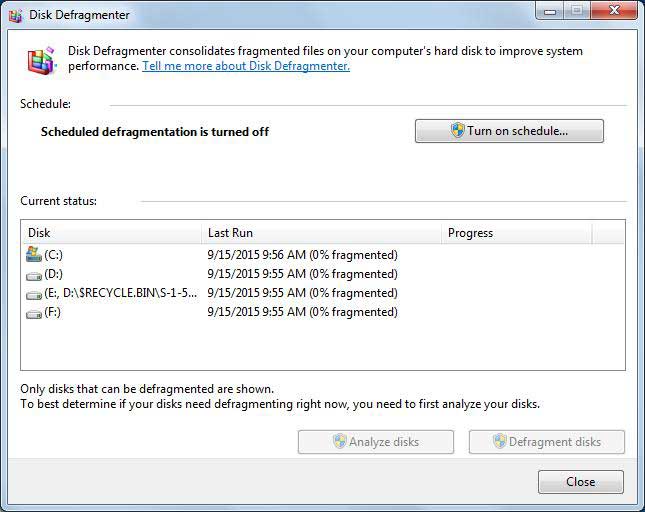Close the dialog with the Close button

coord(580,482)
